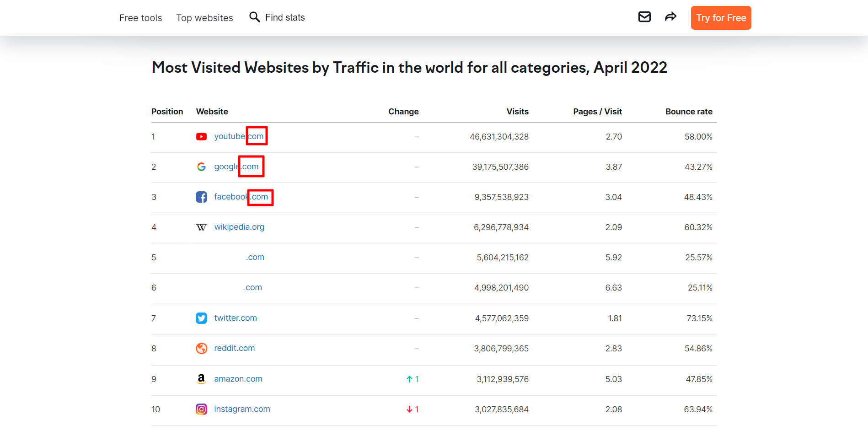Click the red down arrow for instagram.com
Screen dimensions: 868x431
(409, 409)
